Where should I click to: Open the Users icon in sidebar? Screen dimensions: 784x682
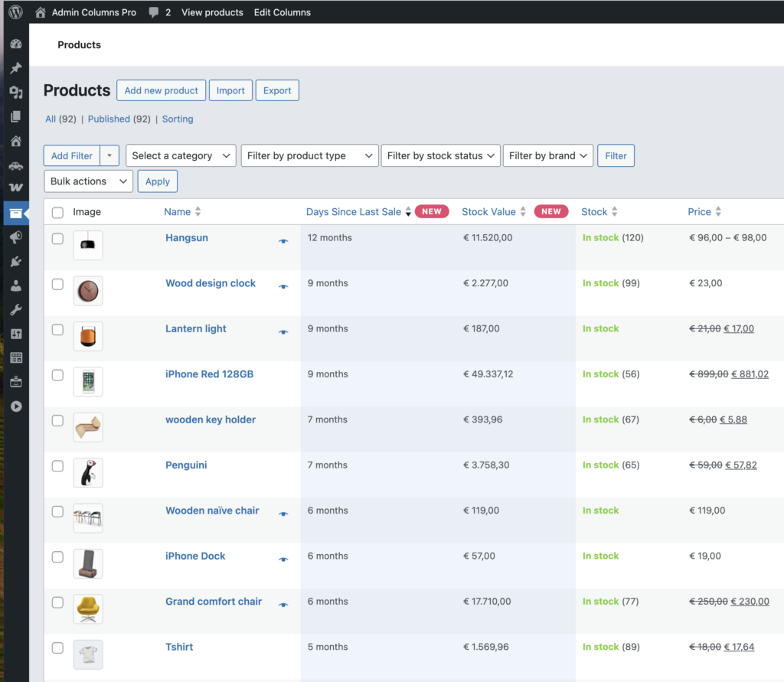pos(15,286)
